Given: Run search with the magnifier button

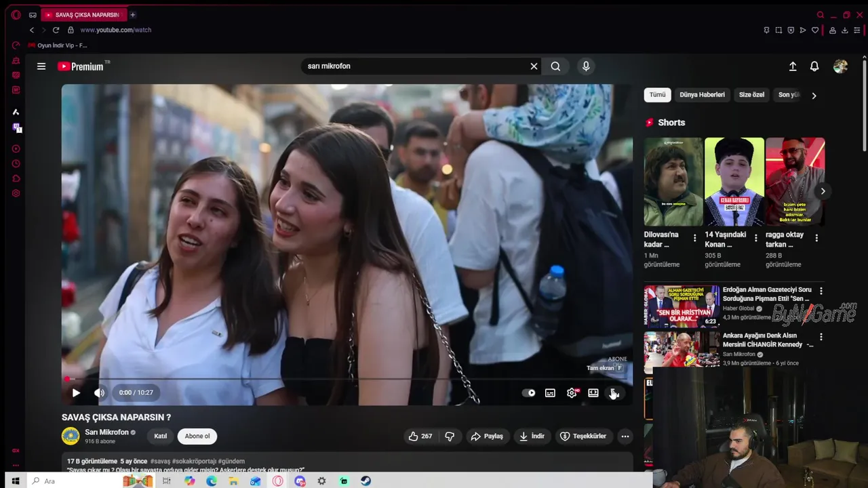Looking at the screenshot, I should pyautogui.click(x=555, y=66).
